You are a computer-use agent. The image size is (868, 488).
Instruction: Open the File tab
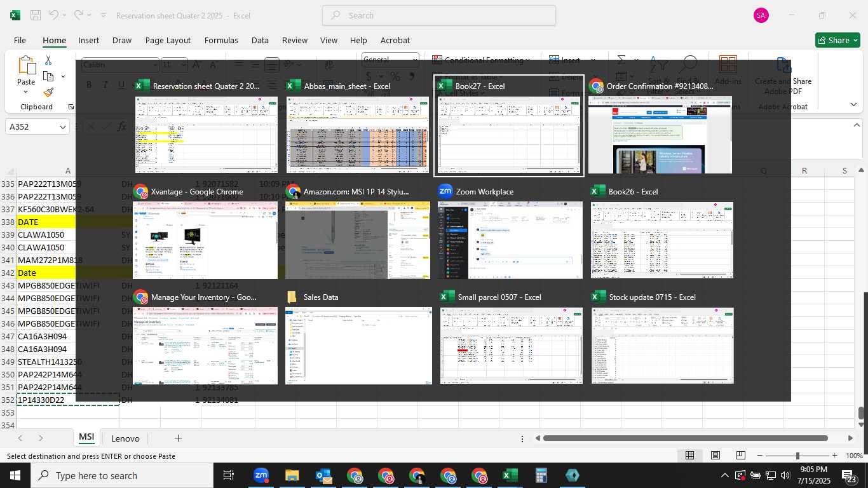[20, 40]
